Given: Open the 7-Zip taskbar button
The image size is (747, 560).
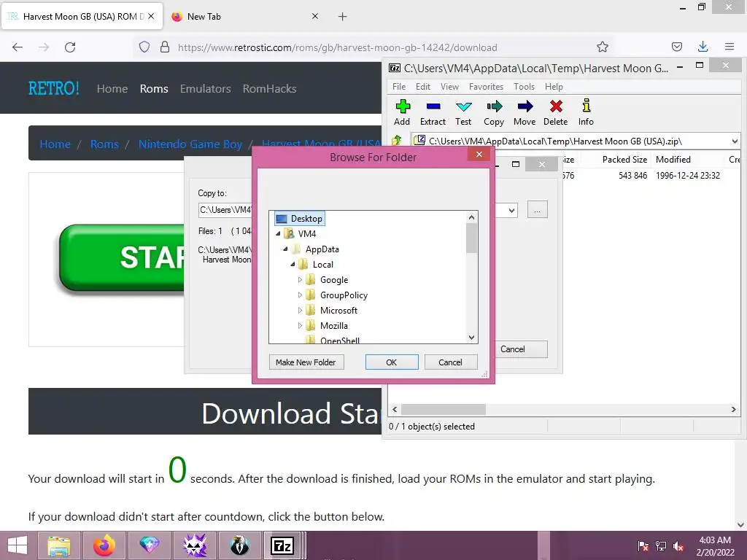Looking at the screenshot, I should [x=282, y=545].
